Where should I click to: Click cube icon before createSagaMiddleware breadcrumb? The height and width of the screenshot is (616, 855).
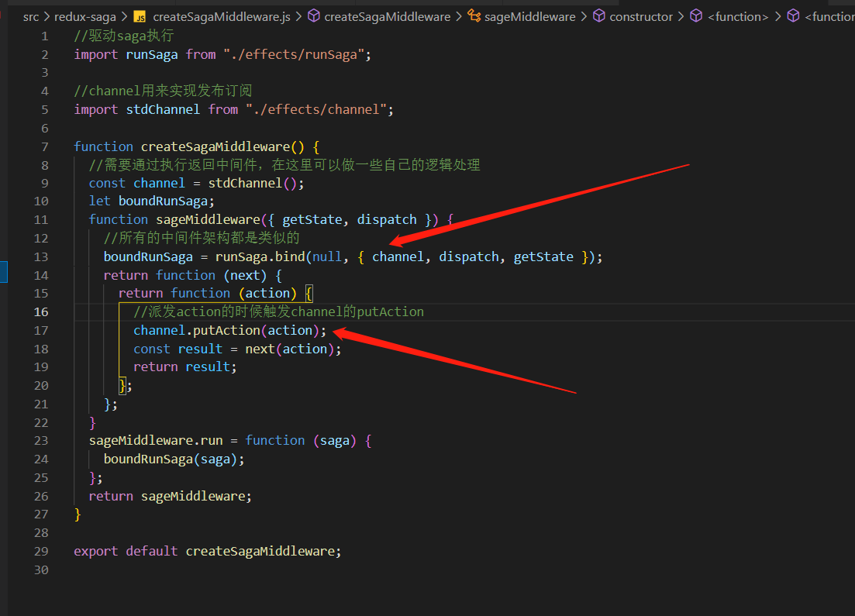click(314, 16)
